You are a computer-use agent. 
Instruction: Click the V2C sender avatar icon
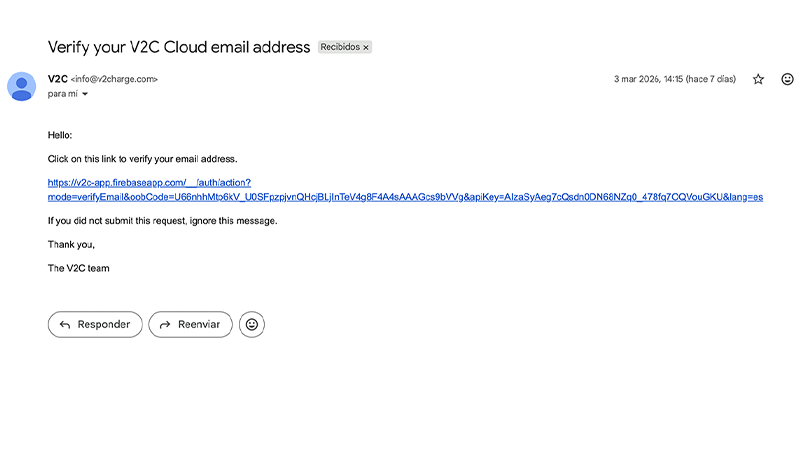21,87
